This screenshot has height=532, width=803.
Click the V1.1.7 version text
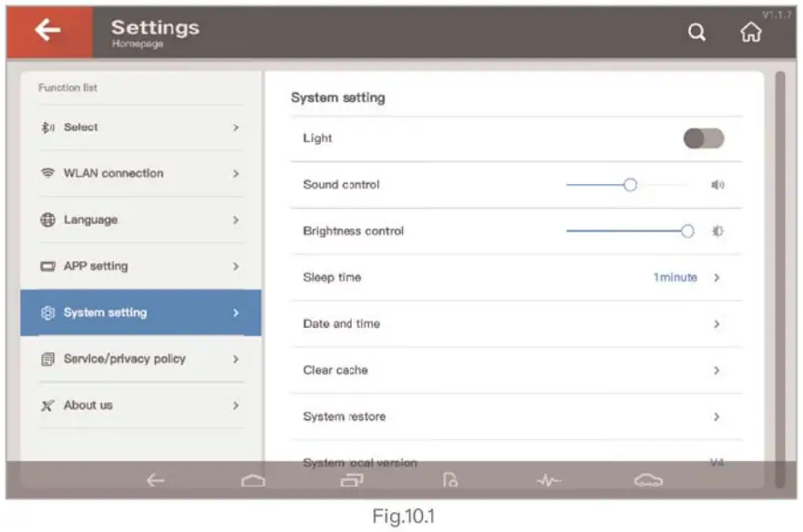777,15
